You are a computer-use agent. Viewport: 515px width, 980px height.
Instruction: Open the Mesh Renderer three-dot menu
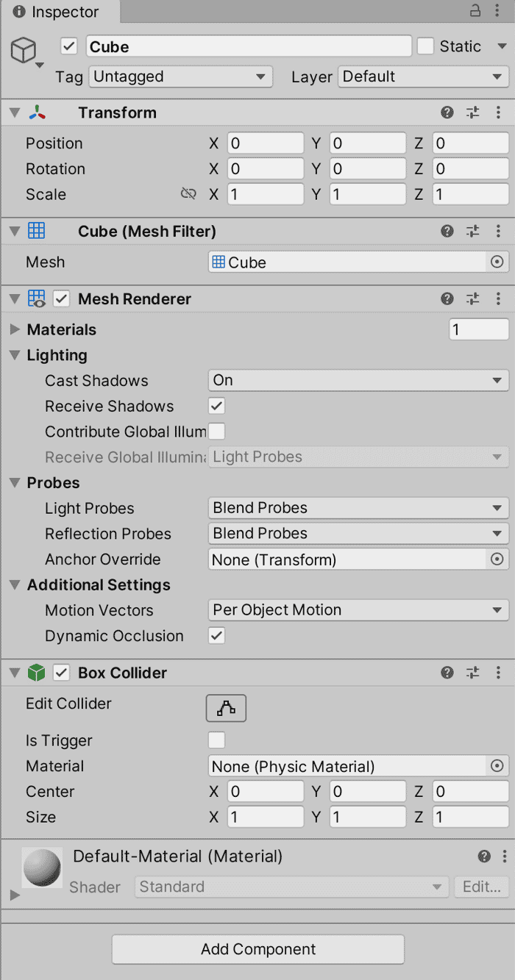click(x=498, y=298)
